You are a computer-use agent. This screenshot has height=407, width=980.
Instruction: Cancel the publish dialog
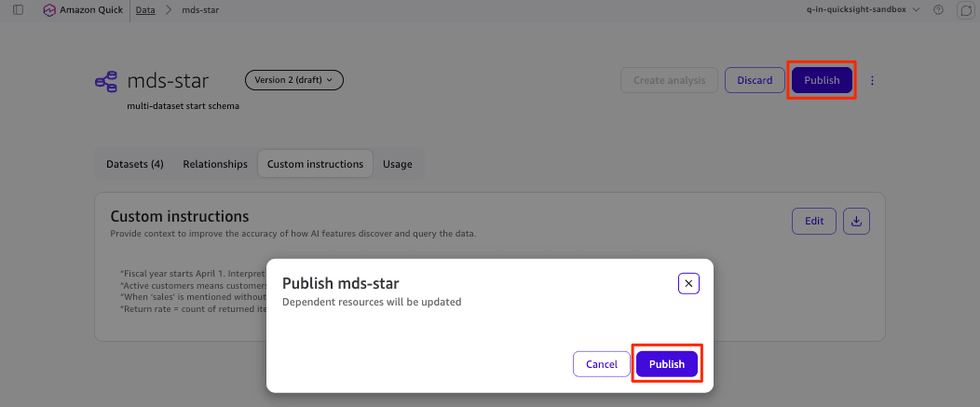602,364
